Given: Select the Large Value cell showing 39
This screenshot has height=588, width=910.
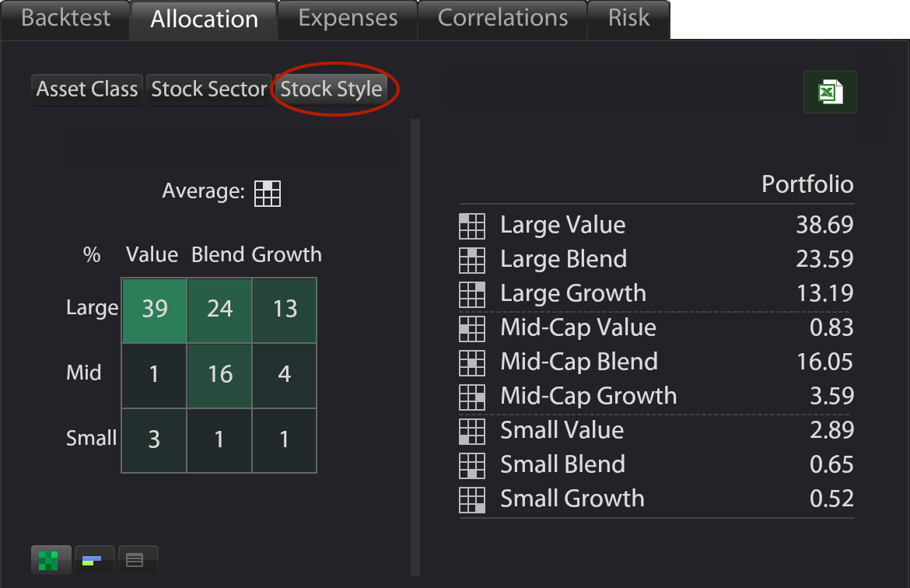Looking at the screenshot, I should click(153, 310).
